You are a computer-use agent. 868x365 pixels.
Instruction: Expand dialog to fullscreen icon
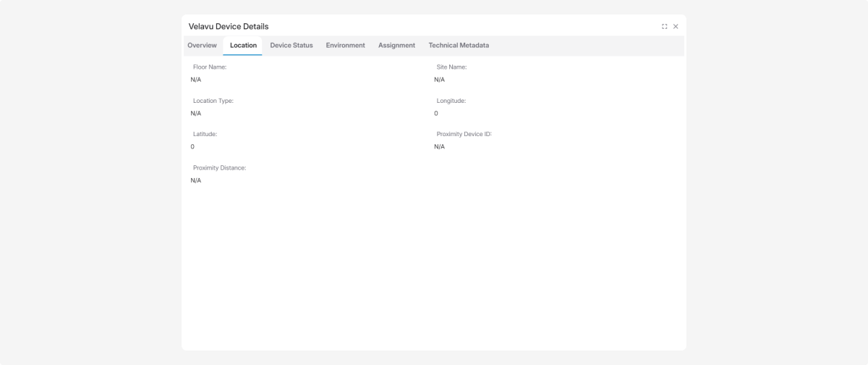(x=665, y=27)
